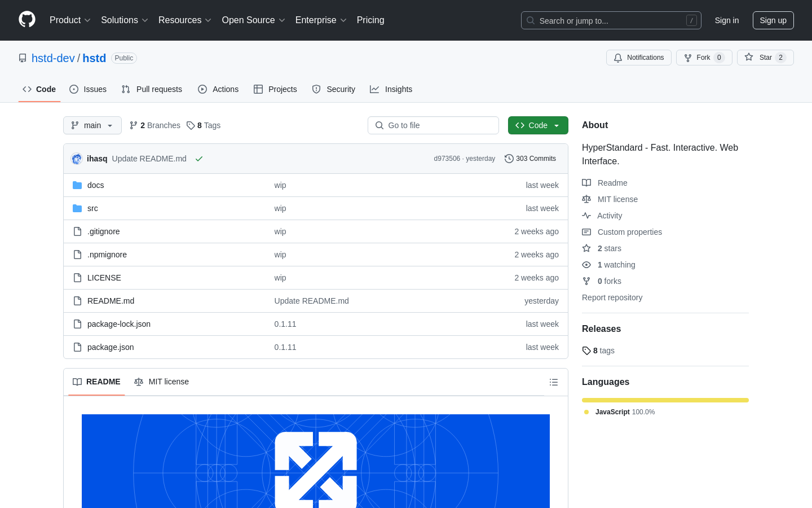Viewport: 812px width, 508px height.
Task: Click the Sign up button
Action: tap(773, 20)
